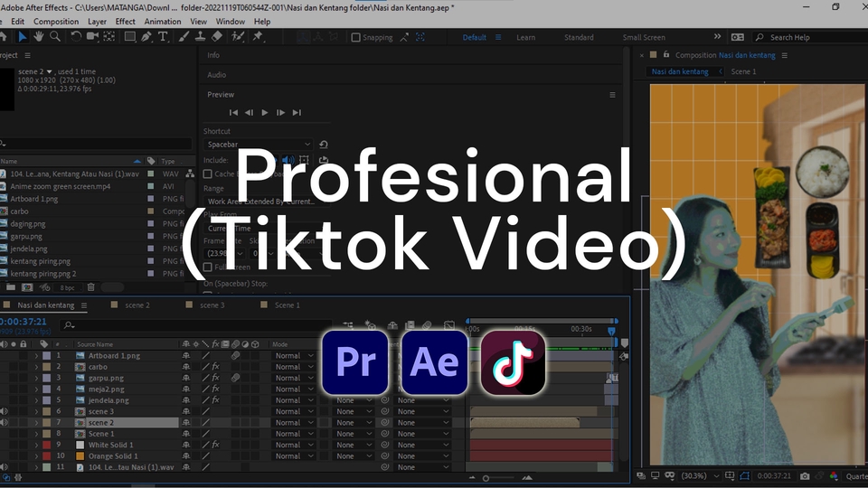Expand the Orange Solid 1 layer properties

36,456
